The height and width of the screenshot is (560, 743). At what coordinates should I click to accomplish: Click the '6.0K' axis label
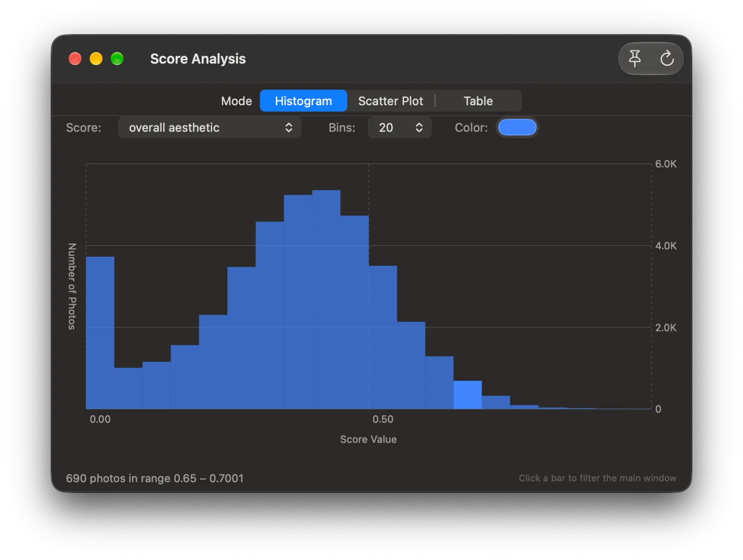click(665, 164)
